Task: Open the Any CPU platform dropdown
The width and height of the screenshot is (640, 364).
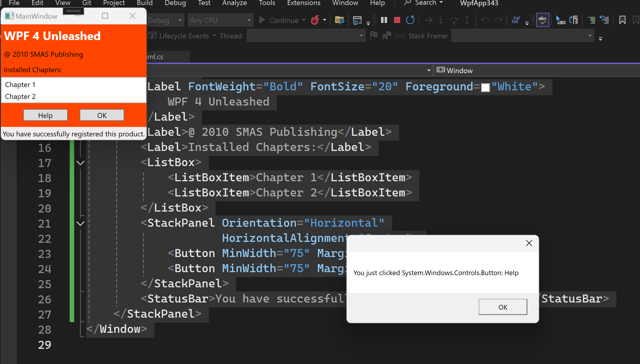Action: [221, 20]
